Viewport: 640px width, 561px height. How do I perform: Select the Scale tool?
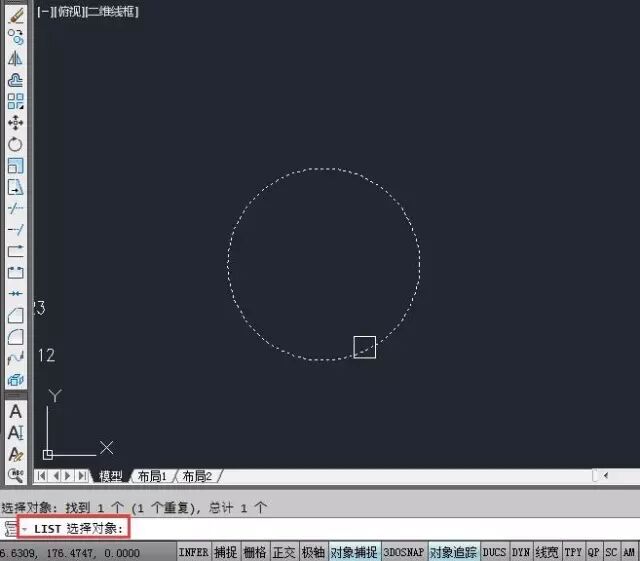tap(16, 166)
